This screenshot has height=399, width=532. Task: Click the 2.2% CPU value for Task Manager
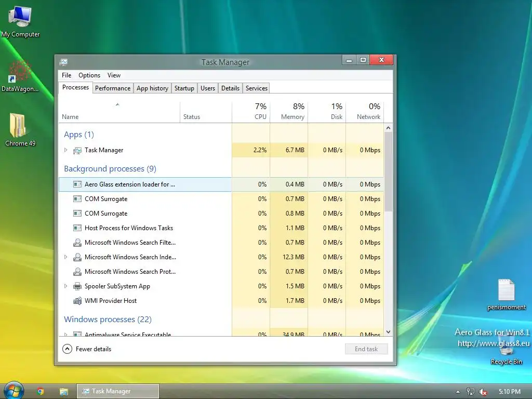click(260, 150)
